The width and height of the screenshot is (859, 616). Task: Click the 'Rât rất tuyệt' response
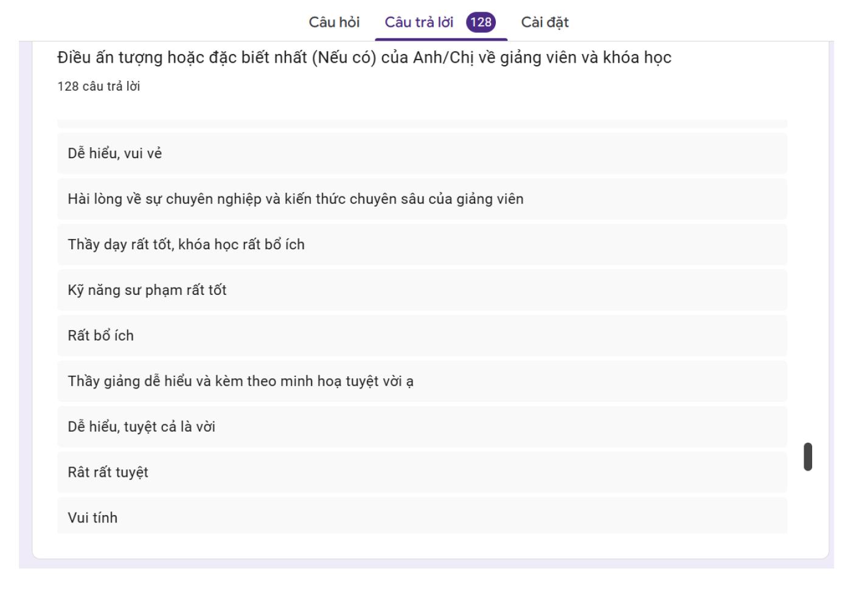click(x=108, y=472)
